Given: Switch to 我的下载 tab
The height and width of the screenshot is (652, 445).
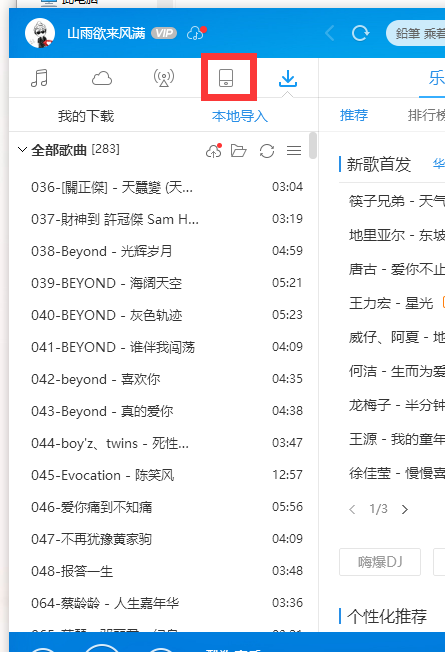Looking at the screenshot, I should 86,116.
